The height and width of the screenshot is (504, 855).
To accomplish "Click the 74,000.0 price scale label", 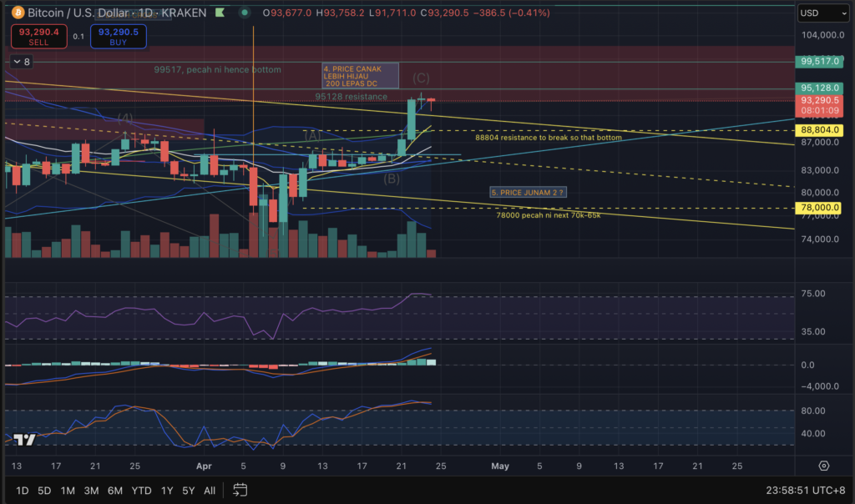I will click(x=820, y=239).
